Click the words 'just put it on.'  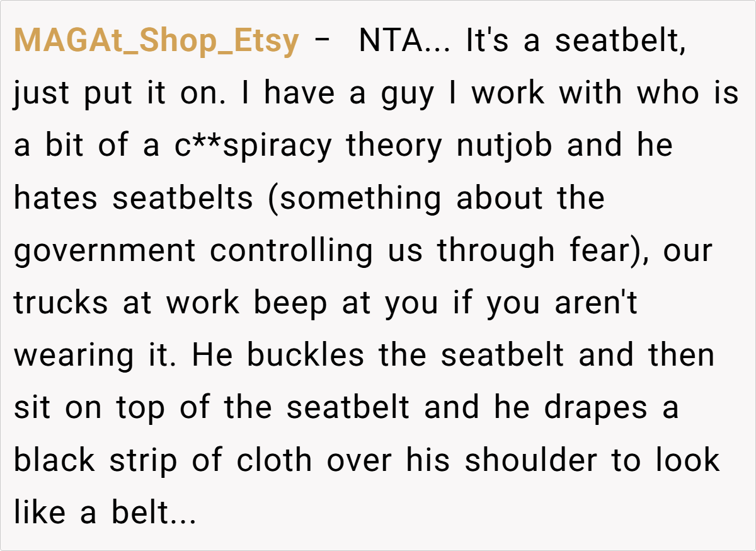pyautogui.click(x=123, y=93)
